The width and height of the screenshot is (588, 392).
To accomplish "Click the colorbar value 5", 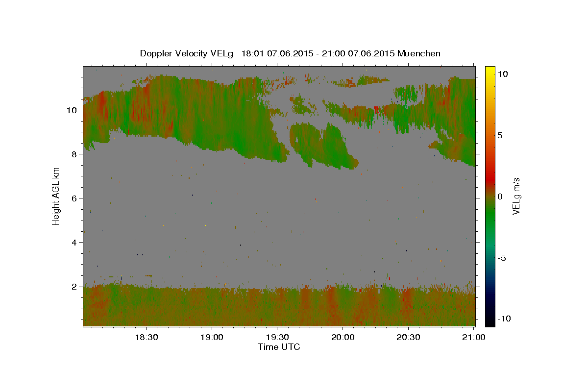I will click(x=500, y=135).
